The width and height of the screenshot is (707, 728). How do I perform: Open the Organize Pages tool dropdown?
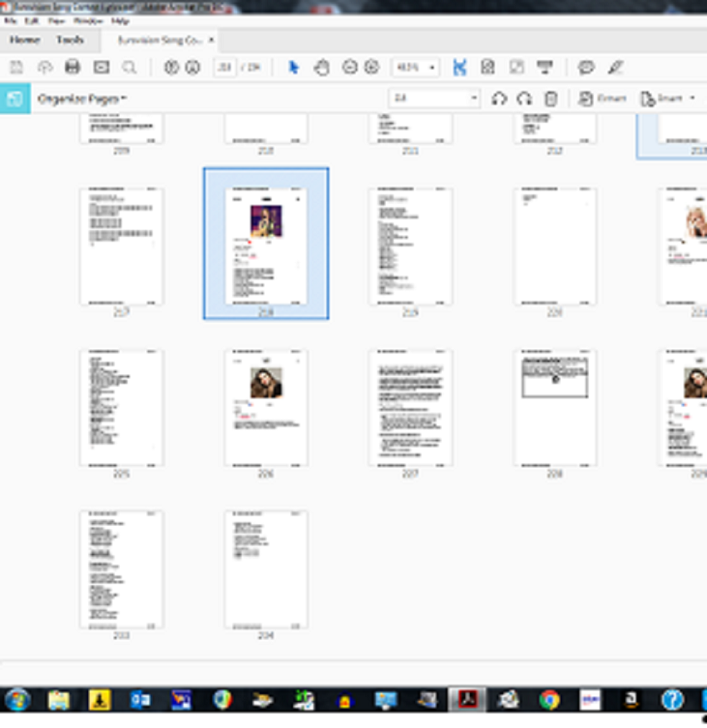(82, 98)
